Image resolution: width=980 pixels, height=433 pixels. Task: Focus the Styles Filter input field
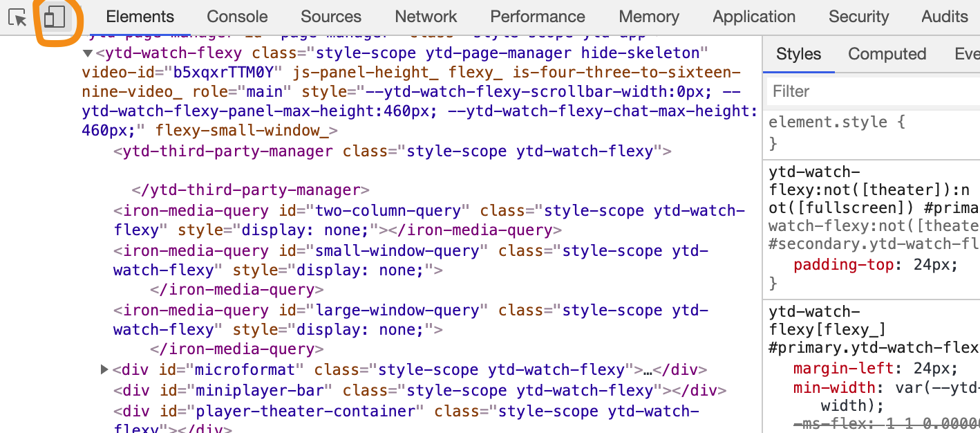point(871,91)
